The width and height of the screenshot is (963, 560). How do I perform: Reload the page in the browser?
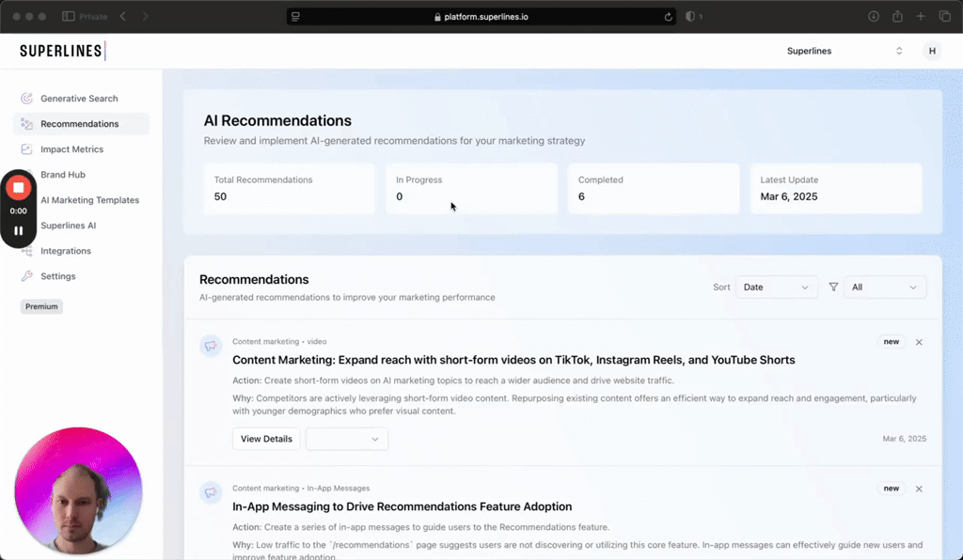(x=669, y=17)
